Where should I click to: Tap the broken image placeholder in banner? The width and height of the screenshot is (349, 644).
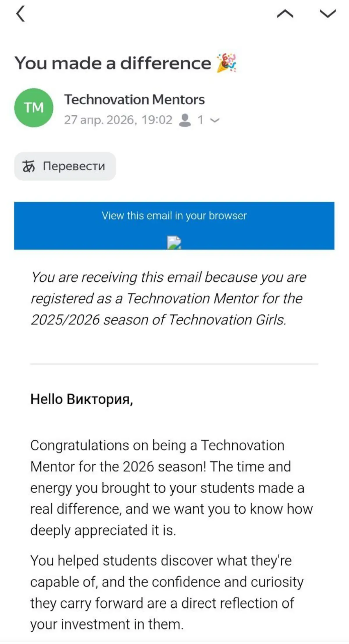174,243
